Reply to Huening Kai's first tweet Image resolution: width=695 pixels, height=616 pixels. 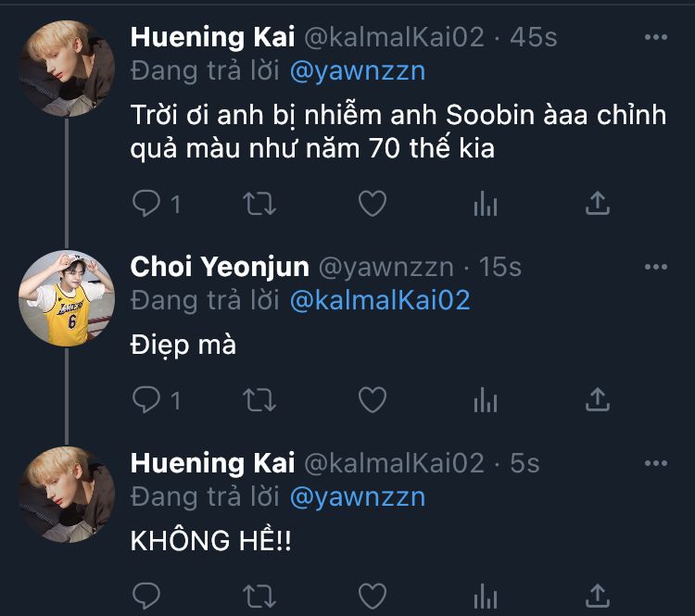point(146,204)
